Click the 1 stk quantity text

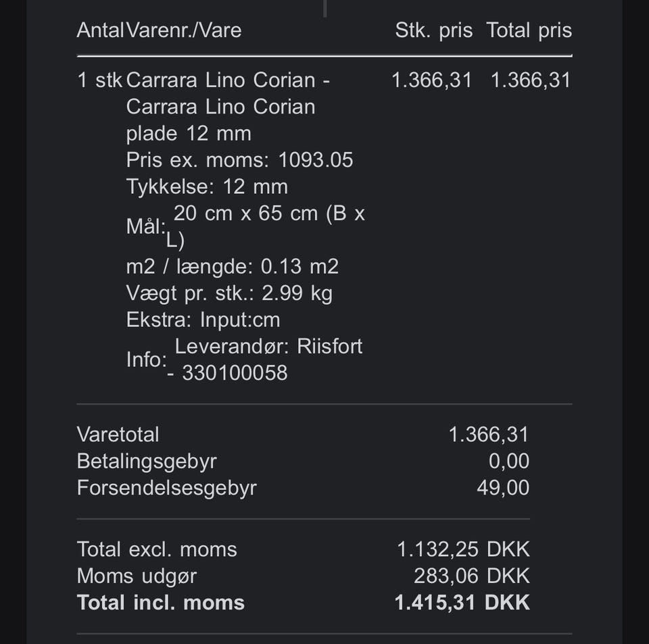(x=100, y=80)
